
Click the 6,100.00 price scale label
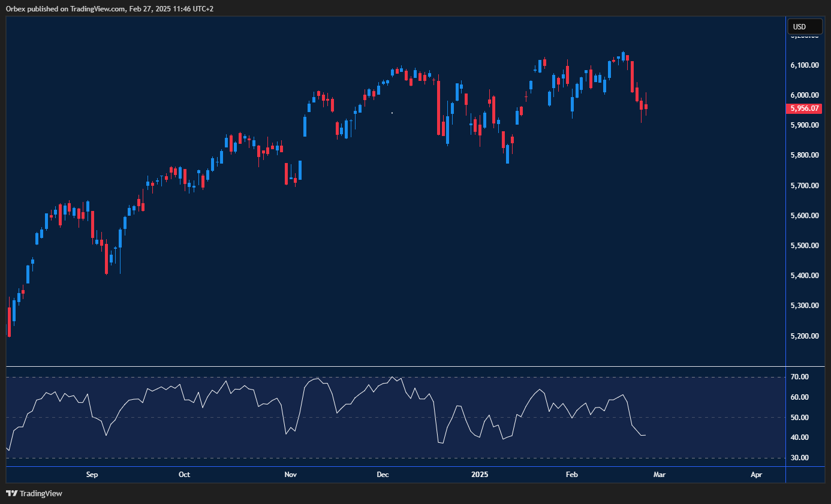click(805, 65)
